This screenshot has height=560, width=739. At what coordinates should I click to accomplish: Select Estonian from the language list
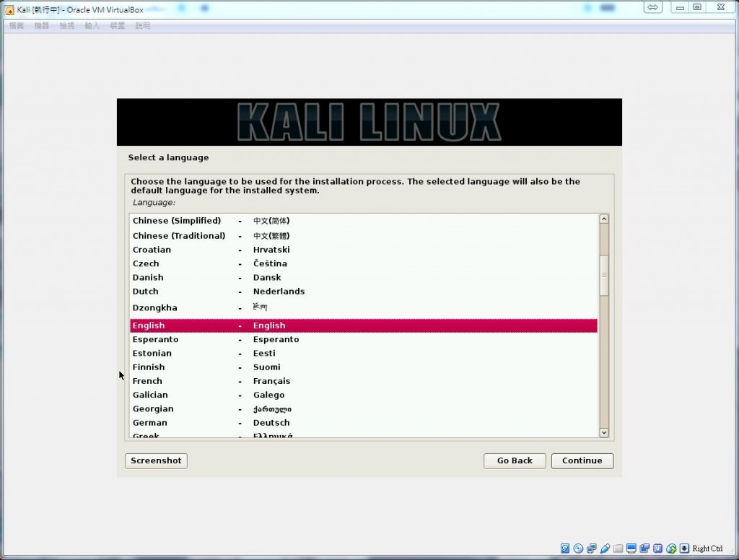point(364,353)
